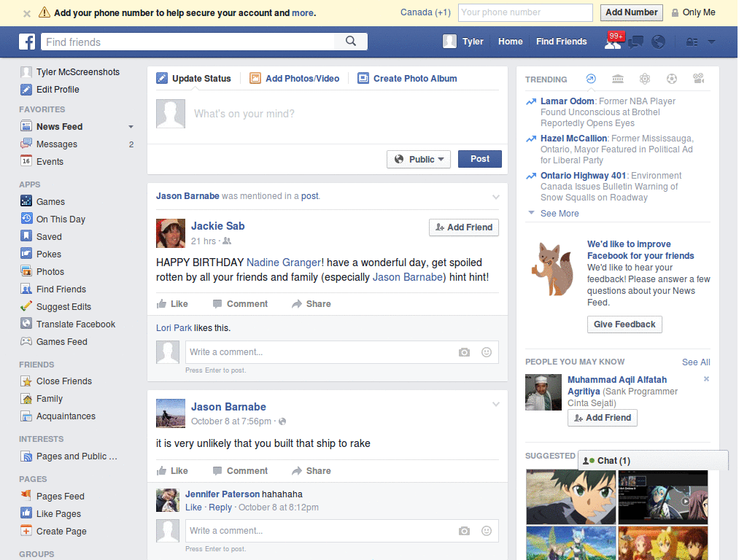Viewport: 747px width, 560px height.
Task: Click the Give Feedback button
Action: [624, 324]
